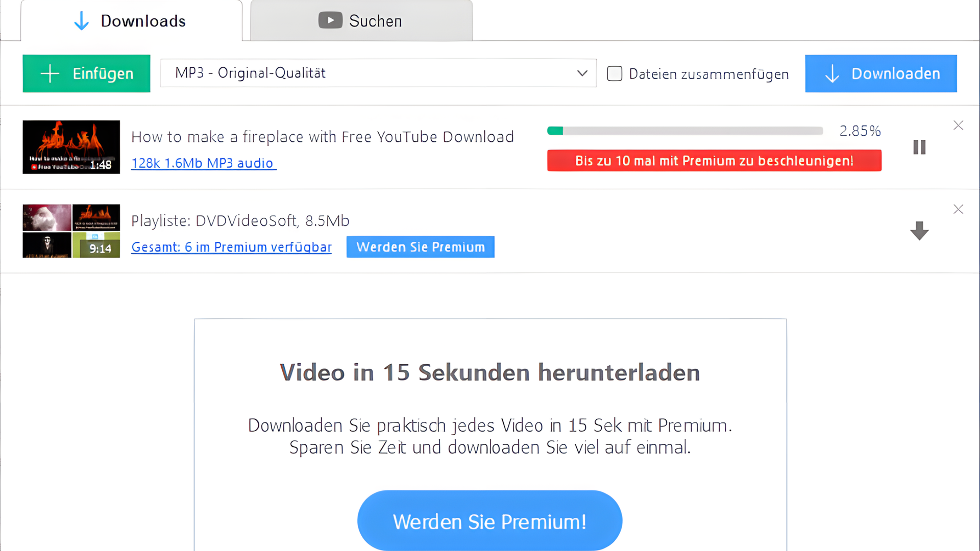Click the YouTube play icon on the Suchen tab
This screenshot has height=551, width=980.
330,20
